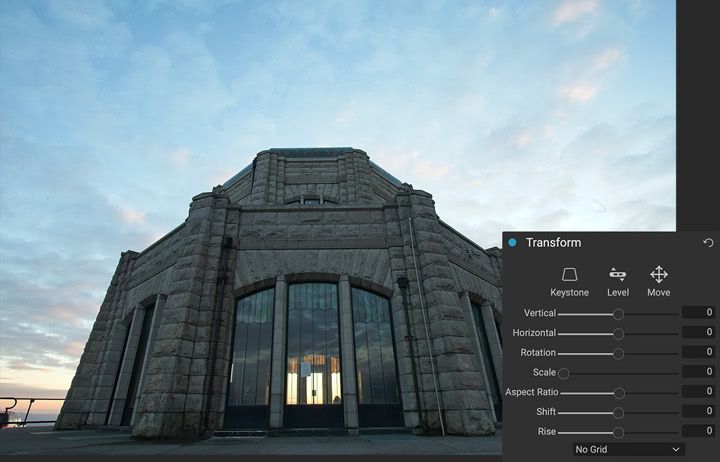Click the Rise value field
Viewport: 720px width, 462px height.
point(698,431)
